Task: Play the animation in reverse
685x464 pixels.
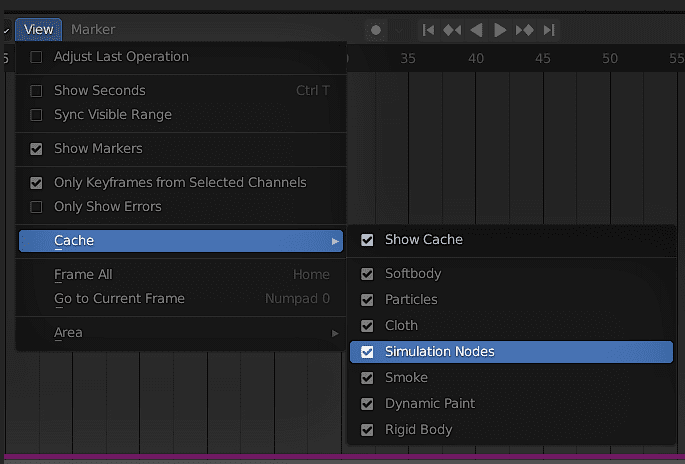Action: click(x=476, y=30)
